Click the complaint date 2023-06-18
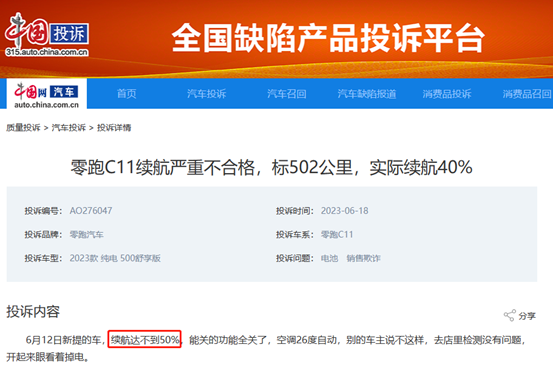553x370 pixels. point(345,211)
